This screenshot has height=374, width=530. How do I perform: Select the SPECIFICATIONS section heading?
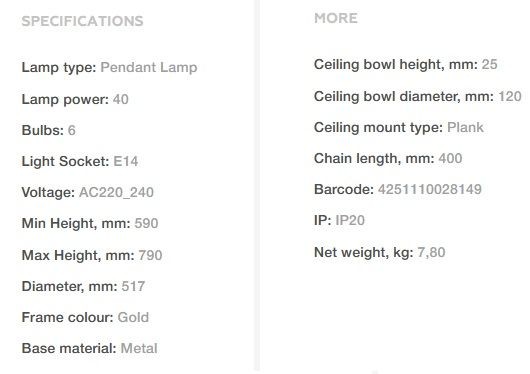coord(82,21)
